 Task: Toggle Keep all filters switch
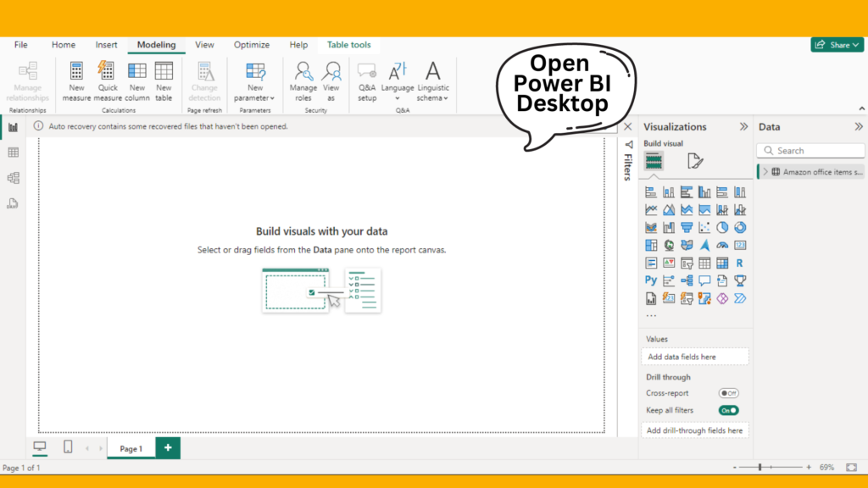click(728, 411)
